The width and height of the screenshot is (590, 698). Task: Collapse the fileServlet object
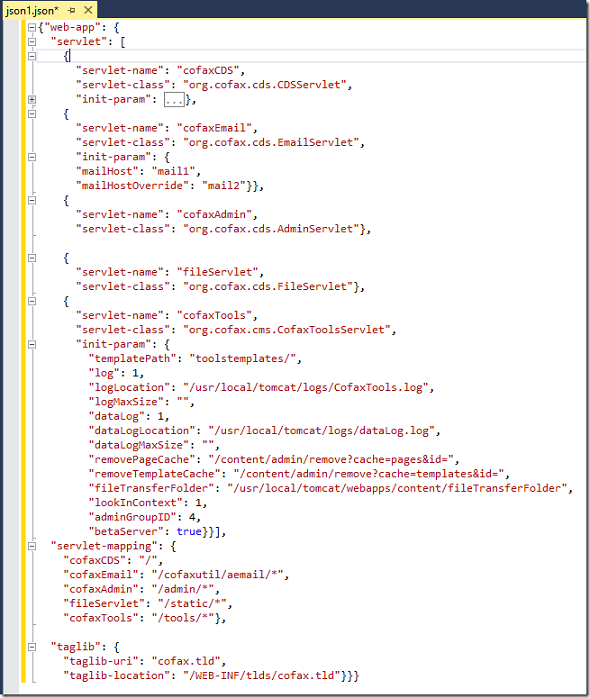point(32,258)
